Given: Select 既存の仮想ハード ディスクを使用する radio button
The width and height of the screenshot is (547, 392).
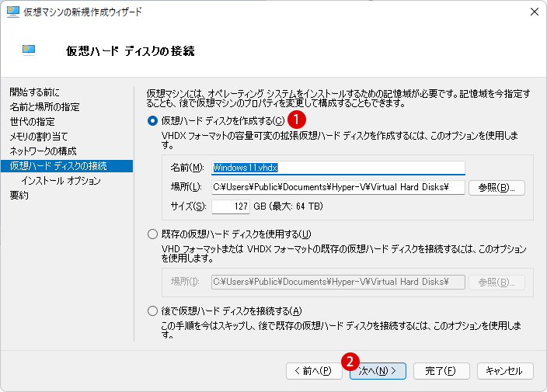Looking at the screenshot, I should point(152,234).
